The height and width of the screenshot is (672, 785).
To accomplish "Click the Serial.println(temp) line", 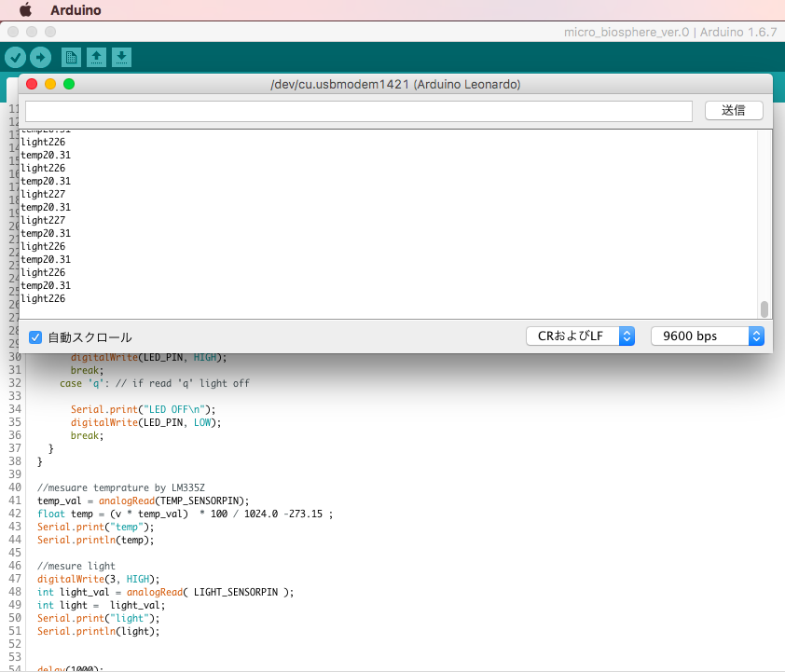I will click(96, 540).
